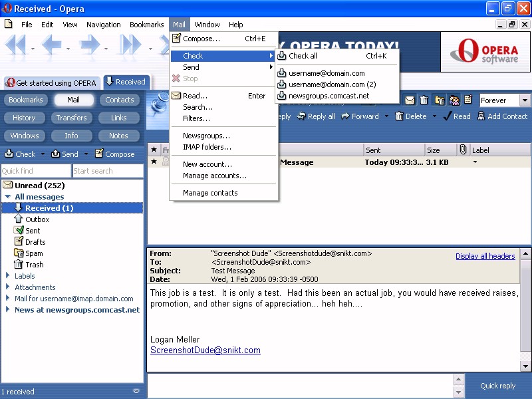Open the Send submenu in Mail menu

point(224,67)
